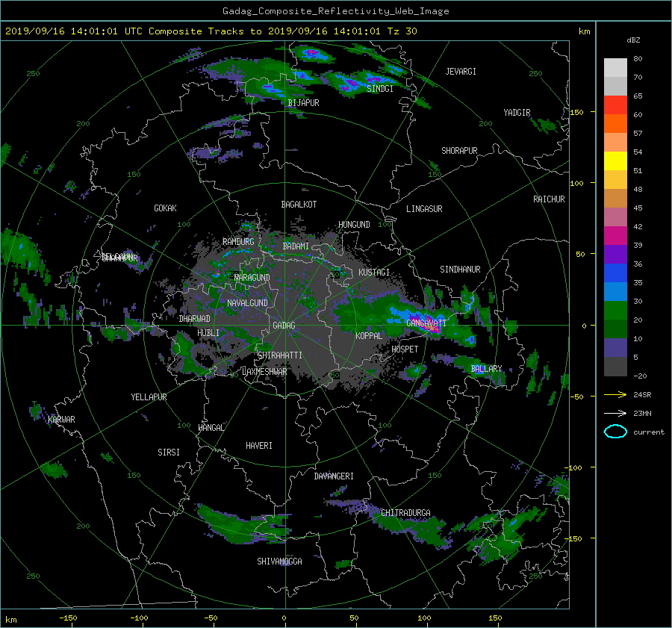The width and height of the screenshot is (672, 628).
Task: Click the NAVALGUND city label
Action: [x=247, y=303]
